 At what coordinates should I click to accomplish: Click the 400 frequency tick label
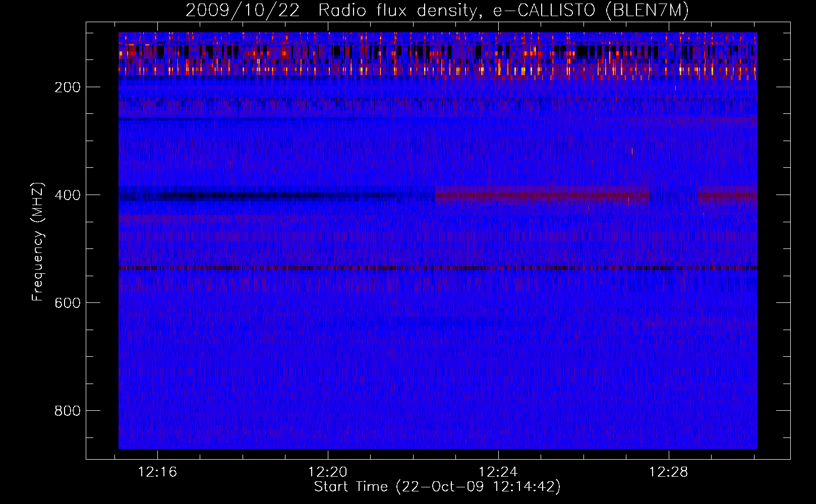68,195
